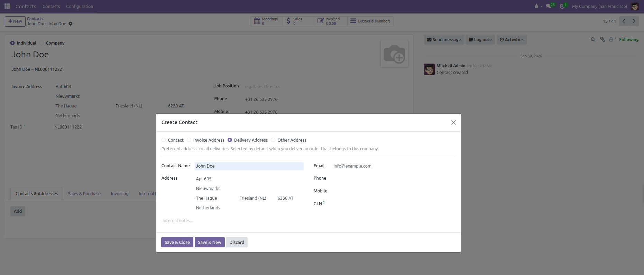Open the apps grid menu icon
This screenshot has width=644, height=275.
coord(7,6)
